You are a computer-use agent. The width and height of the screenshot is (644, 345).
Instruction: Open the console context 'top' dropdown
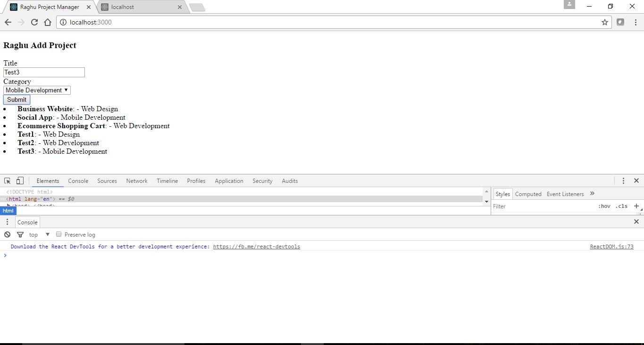click(40, 234)
